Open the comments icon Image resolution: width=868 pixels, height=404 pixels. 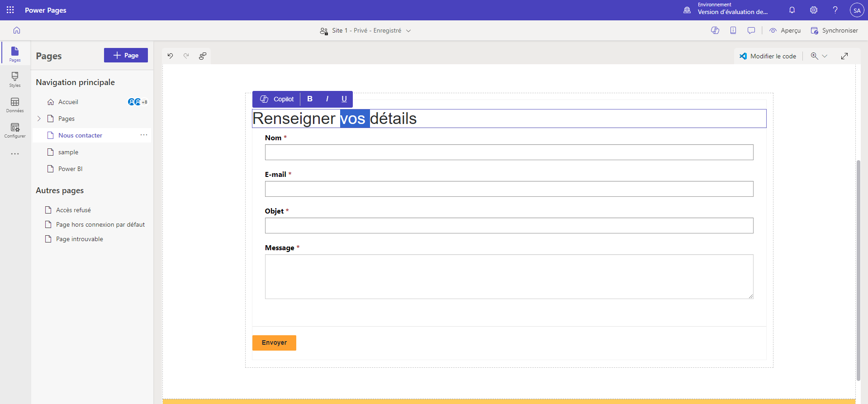tap(751, 30)
